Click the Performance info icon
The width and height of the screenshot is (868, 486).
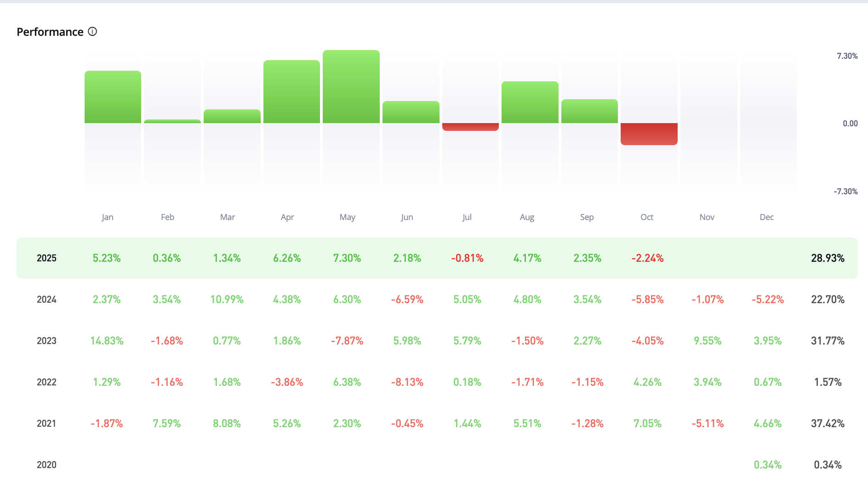pyautogui.click(x=92, y=32)
